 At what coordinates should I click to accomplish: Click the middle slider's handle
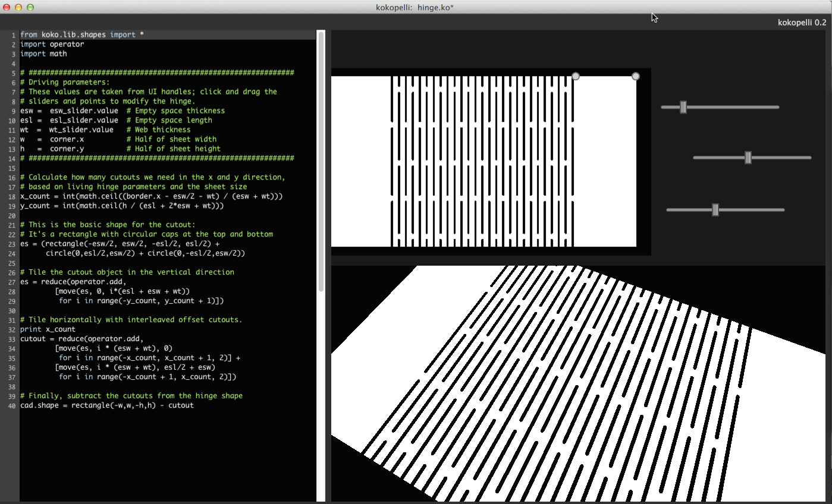point(748,157)
